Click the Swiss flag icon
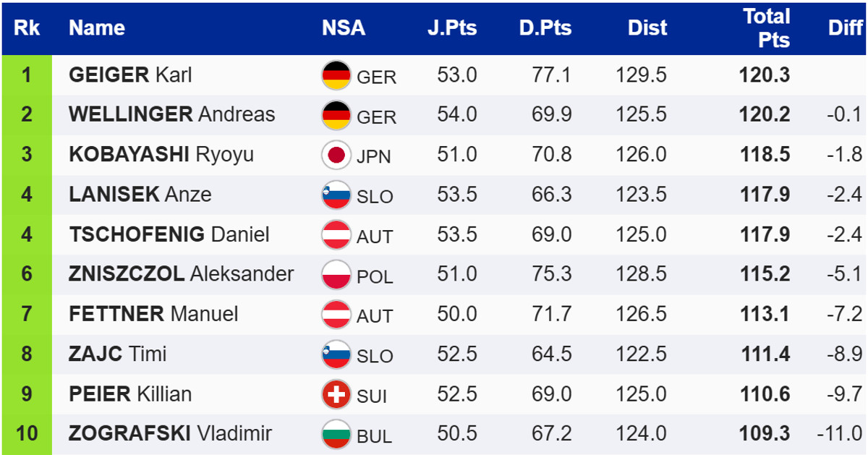 [x=336, y=394]
